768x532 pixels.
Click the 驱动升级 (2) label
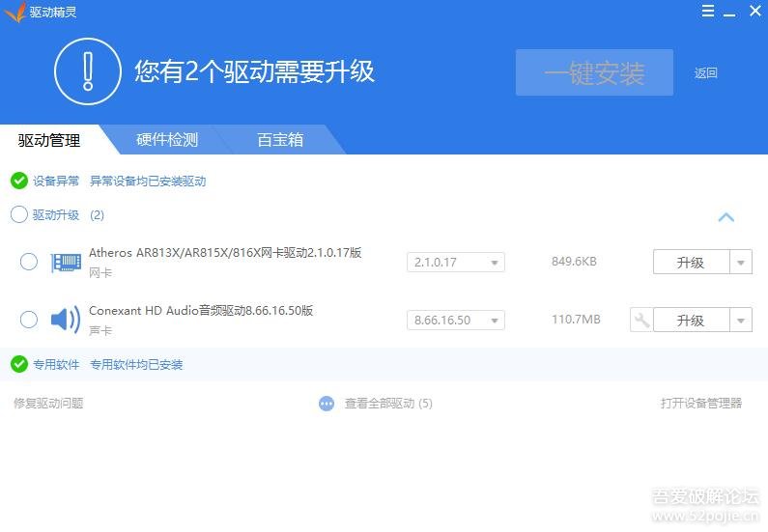pyautogui.click(x=68, y=215)
